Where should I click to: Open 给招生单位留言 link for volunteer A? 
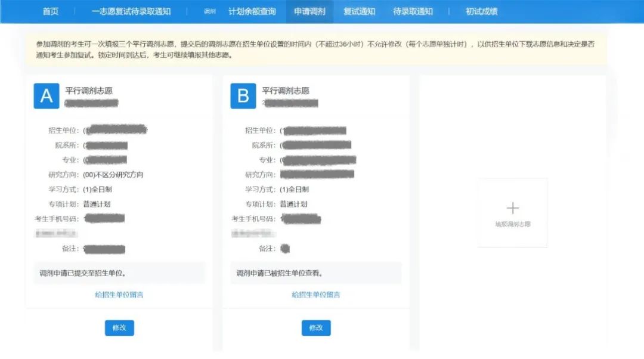click(x=119, y=295)
